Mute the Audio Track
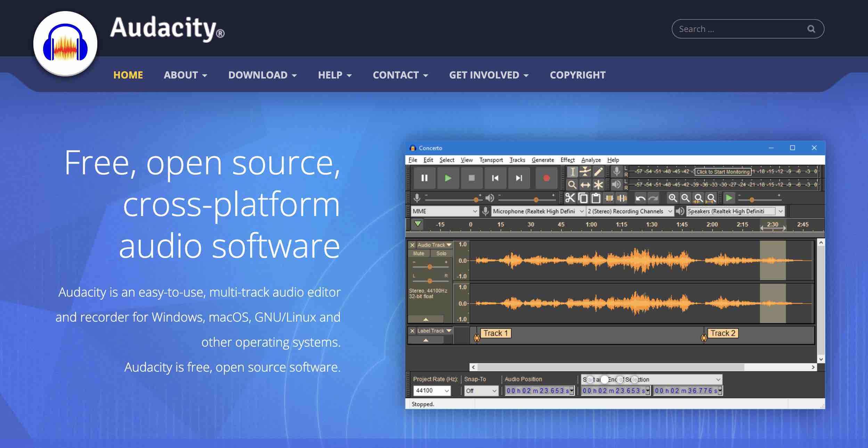868x448 pixels. pos(419,253)
